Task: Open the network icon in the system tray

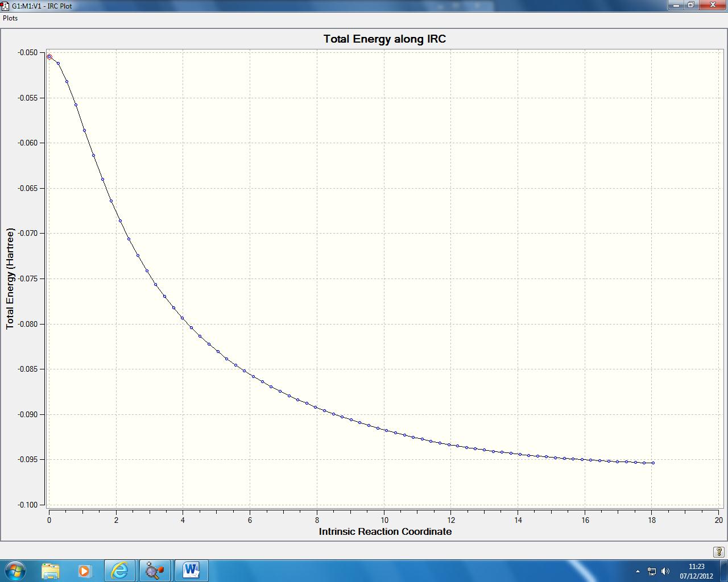Action: 652,571
